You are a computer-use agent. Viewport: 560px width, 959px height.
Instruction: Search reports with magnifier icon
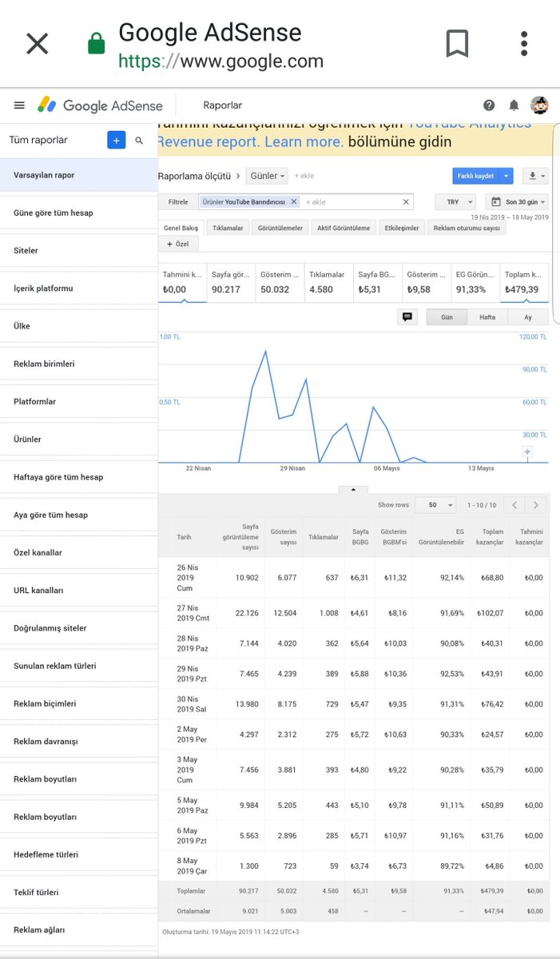pyautogui.click(x=139, y=140)
